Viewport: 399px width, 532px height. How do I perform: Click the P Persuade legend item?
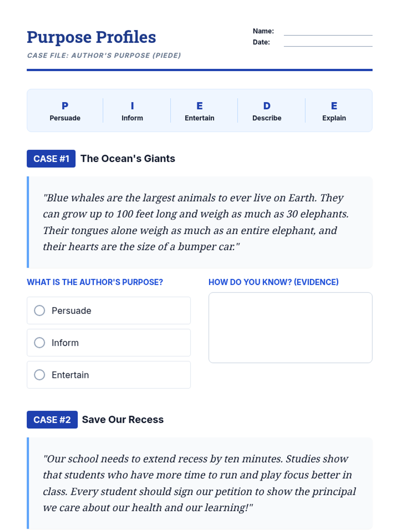tap(65, 111)
